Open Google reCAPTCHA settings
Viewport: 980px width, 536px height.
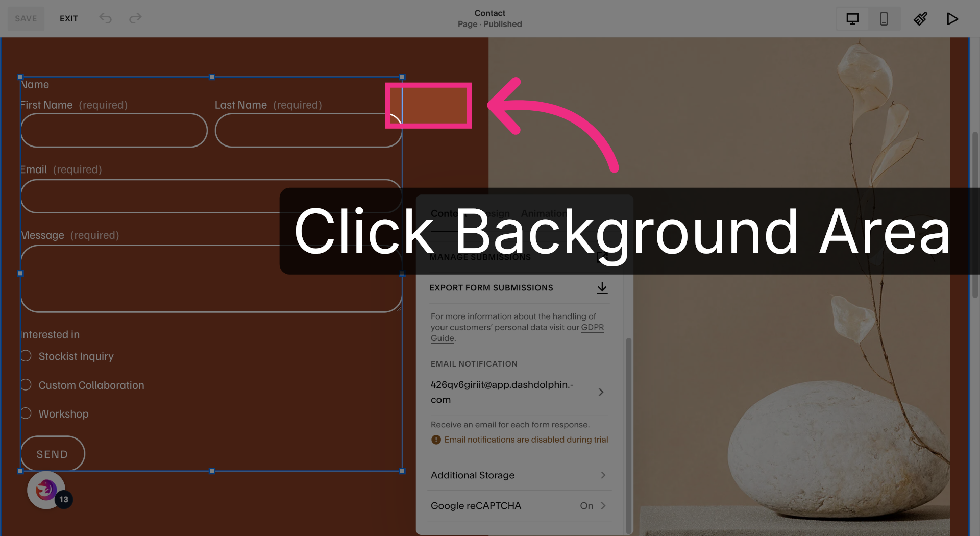pyautogui.click(x=519, y=506)
